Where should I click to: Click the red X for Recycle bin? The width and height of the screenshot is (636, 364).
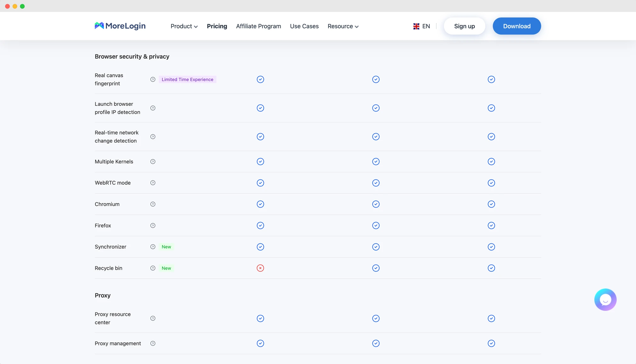(x=260, y=268)
